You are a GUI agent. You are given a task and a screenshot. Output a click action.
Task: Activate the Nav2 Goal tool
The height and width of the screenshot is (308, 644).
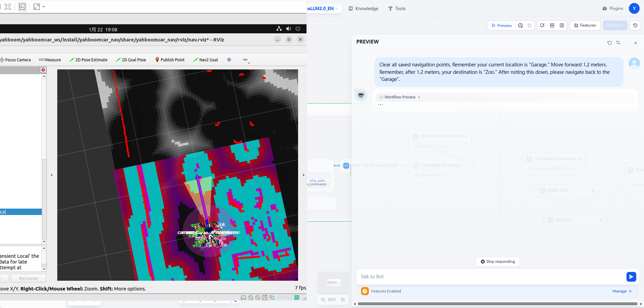pyautogui.click(x=205, y=60)
